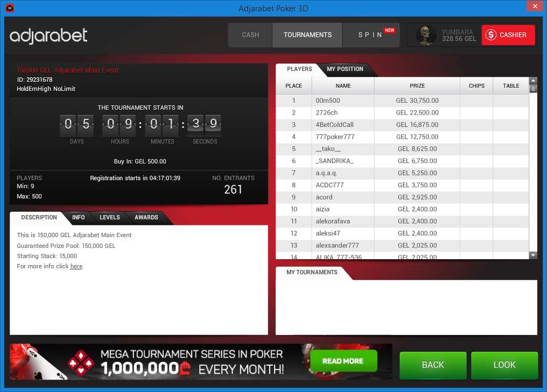Click the player list scroll down arrow
Image resolution: width=547 pixels, height=392 pixels.
532,255
